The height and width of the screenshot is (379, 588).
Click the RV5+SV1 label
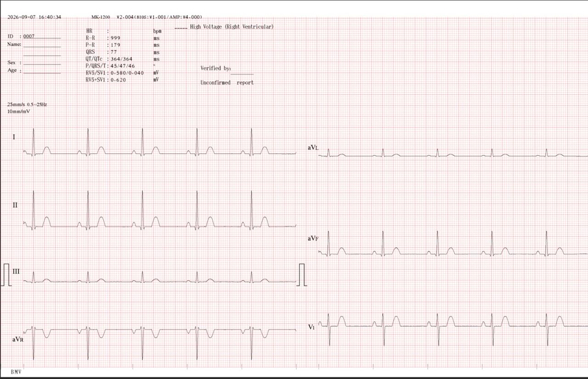[96, 80]
